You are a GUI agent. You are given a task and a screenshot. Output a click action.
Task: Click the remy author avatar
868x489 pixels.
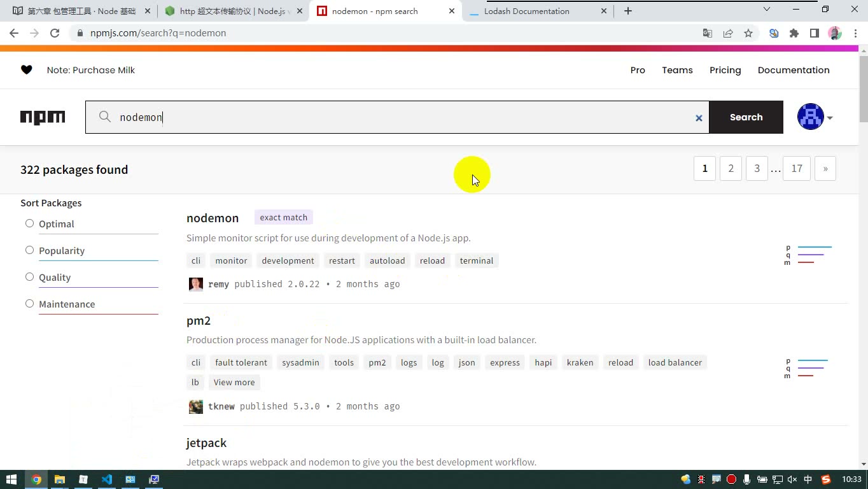click(x=196, y=284)
